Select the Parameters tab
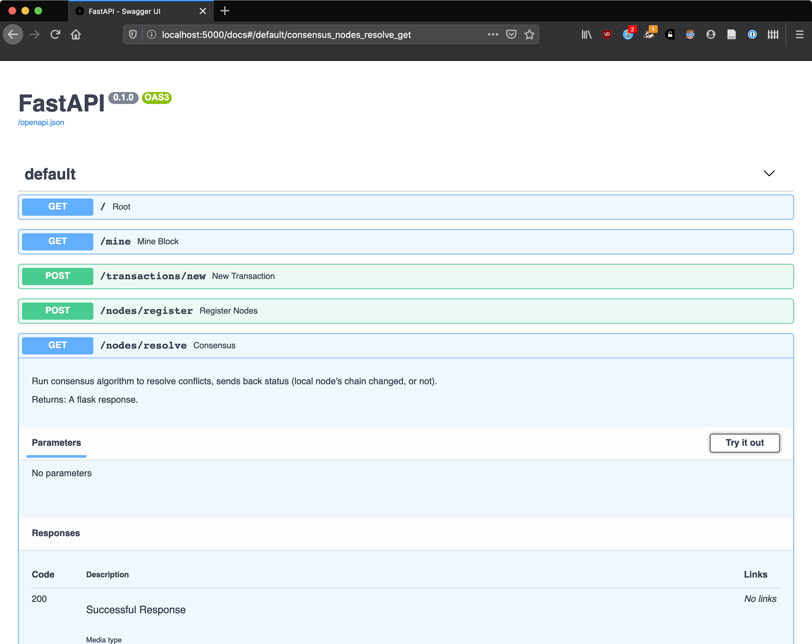Screen dimensions: 812x644 (56, 443)
